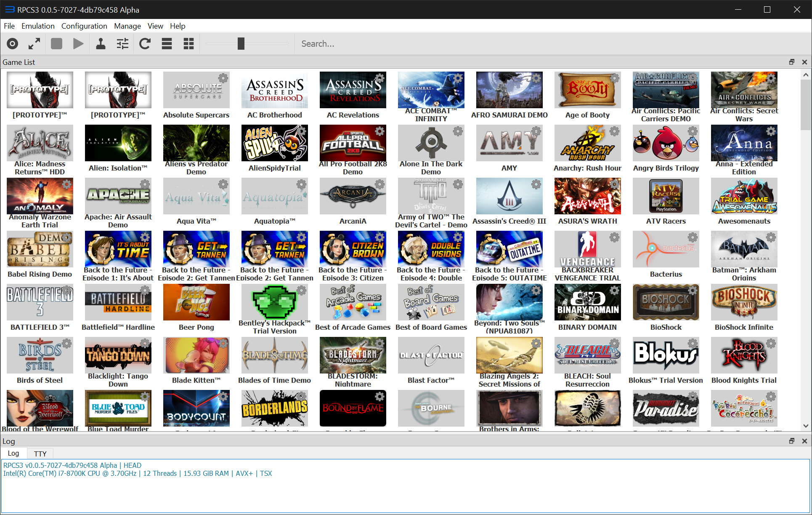Select the Assassin's Creed III icon
The image size is (812, 515).
509,196
